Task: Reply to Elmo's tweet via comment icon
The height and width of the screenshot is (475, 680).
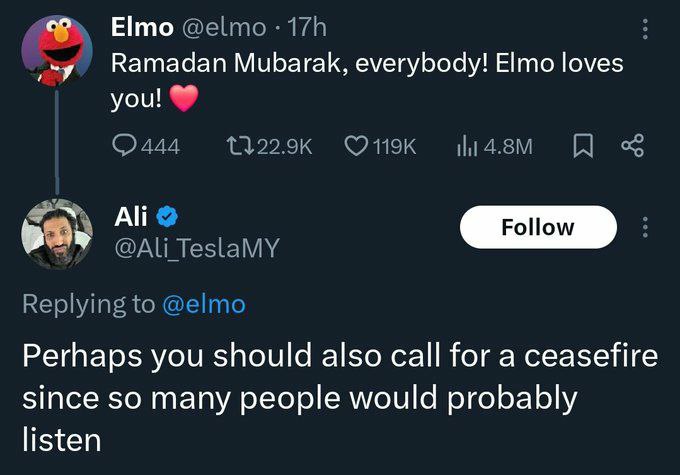Action: pyautogui.click(x=125, y=146)
